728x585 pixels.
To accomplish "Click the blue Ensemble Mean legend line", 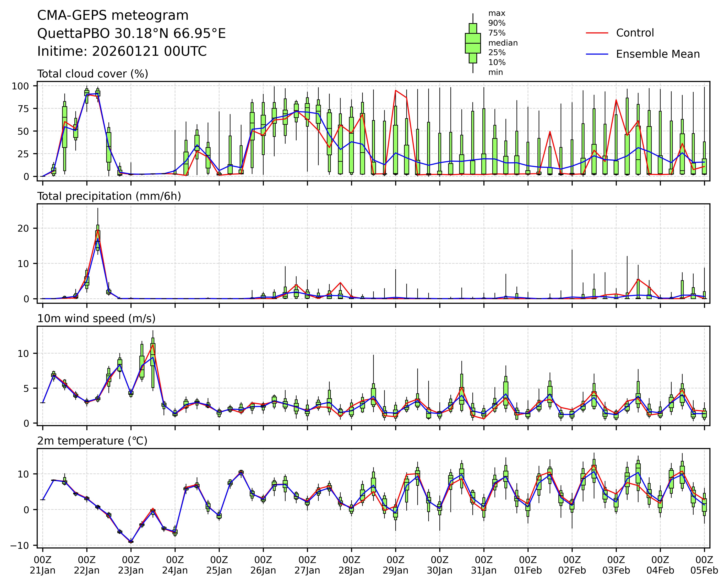I will tap(597, 54).
